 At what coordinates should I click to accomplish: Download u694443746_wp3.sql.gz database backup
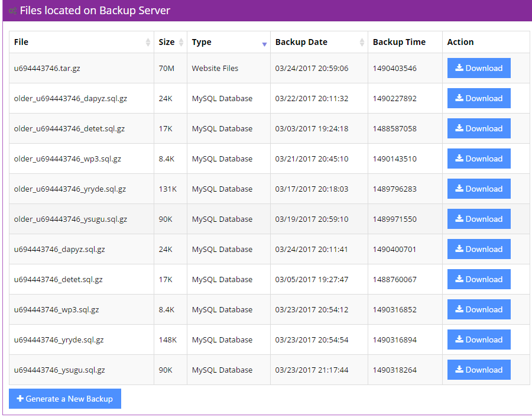479,309
